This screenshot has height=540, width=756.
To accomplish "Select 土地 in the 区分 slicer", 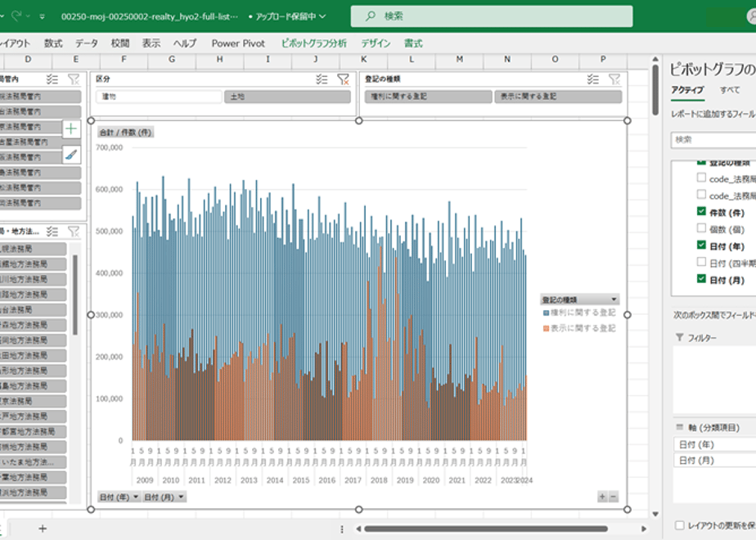I will 287,97.
